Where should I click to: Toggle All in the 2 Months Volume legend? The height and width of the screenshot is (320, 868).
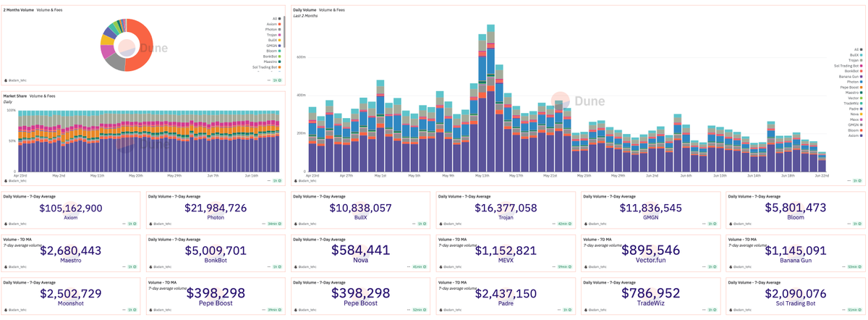coord(276,19)
